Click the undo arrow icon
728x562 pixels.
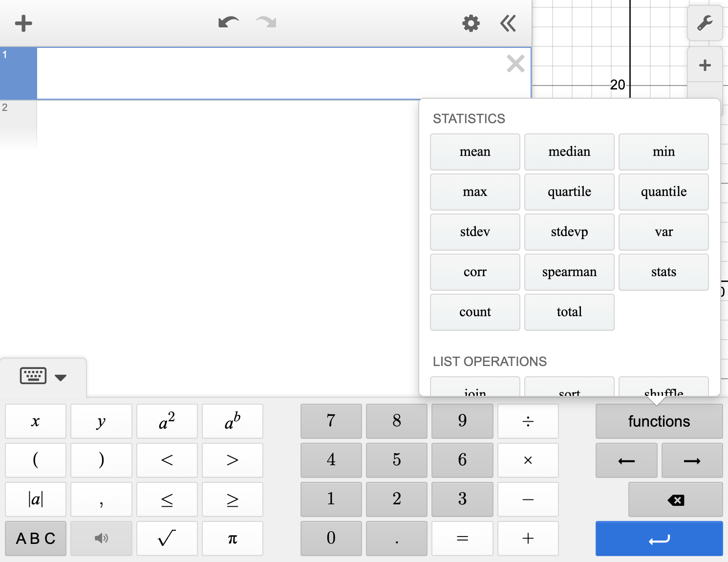coord(228,23)
